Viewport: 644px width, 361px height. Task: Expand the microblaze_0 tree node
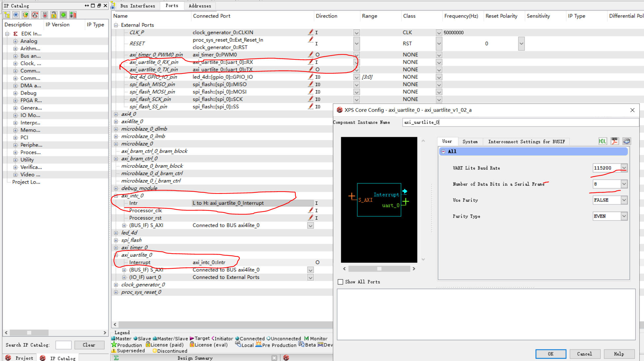[x=116, y=144]
